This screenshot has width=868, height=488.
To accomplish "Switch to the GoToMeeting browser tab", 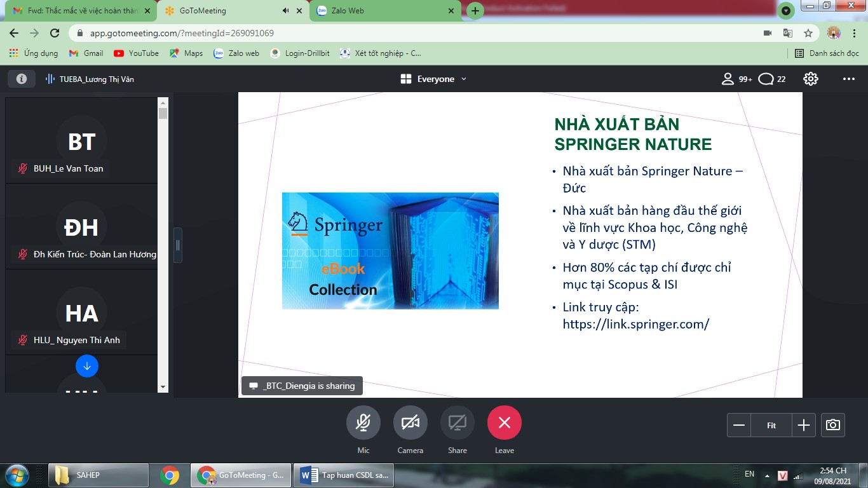I will coord(233,11).
